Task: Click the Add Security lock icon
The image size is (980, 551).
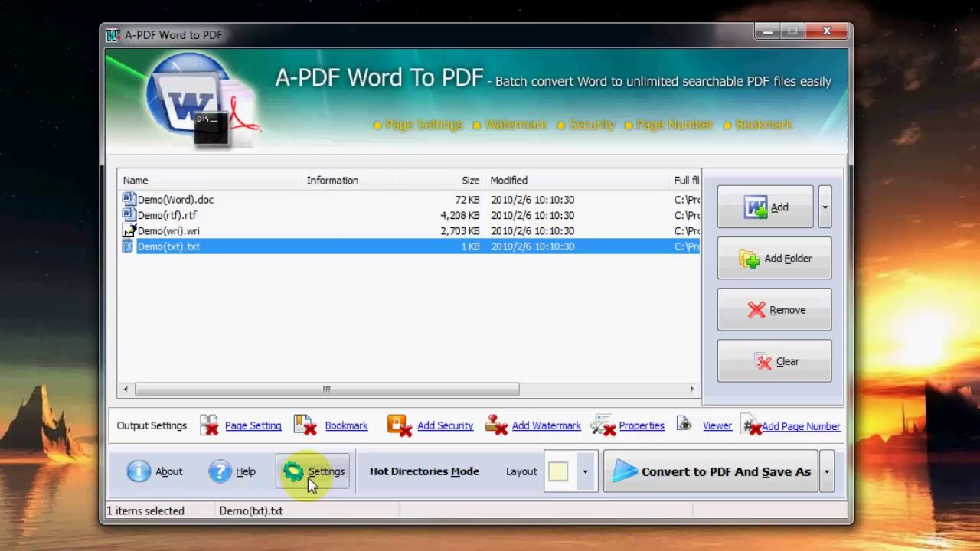Action: click(x=399, y=425)
